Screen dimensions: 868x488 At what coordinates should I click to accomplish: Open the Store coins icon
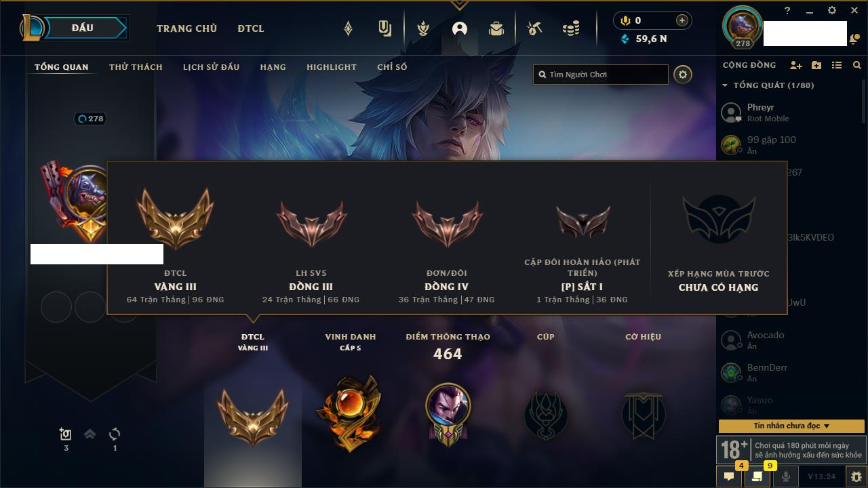571,28
